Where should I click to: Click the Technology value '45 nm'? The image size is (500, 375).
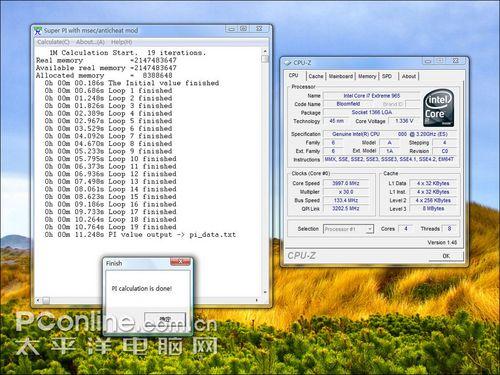(336, 121)
